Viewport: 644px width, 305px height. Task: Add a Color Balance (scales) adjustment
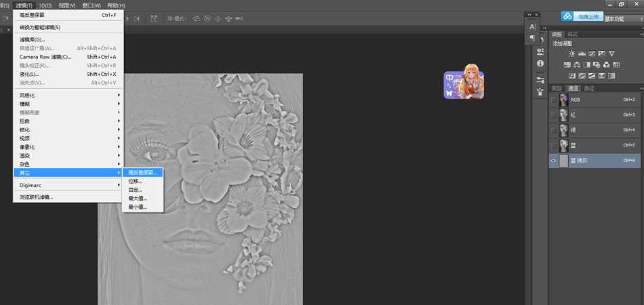[x=577, y=65]
